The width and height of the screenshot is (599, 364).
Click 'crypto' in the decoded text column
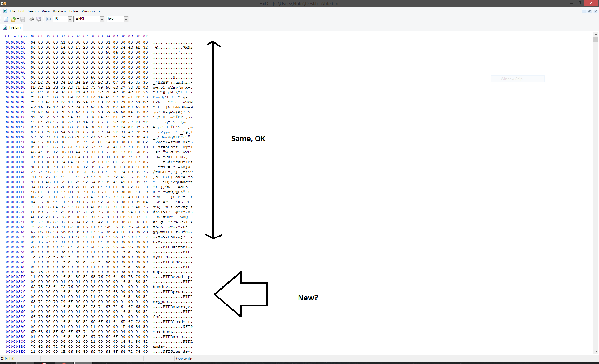pos(160,302)
